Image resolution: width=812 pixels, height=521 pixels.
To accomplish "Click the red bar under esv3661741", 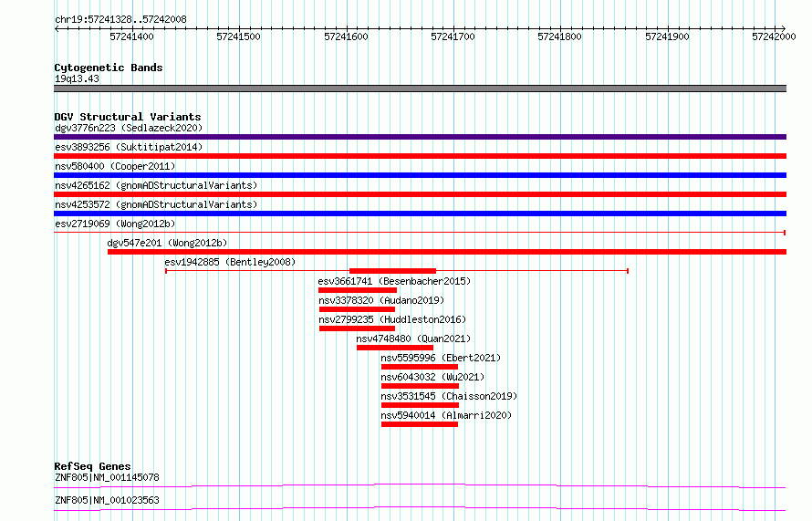I will tap(358, 290).
